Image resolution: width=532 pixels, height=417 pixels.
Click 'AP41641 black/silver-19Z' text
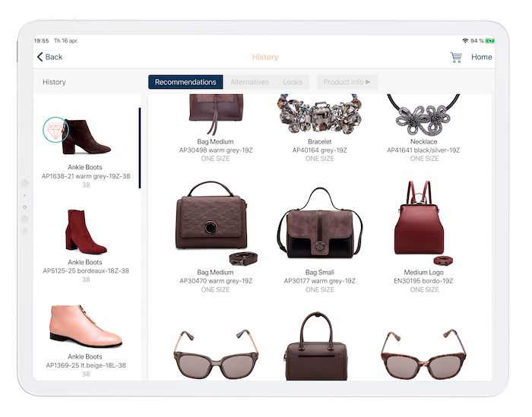click(423, 150)
